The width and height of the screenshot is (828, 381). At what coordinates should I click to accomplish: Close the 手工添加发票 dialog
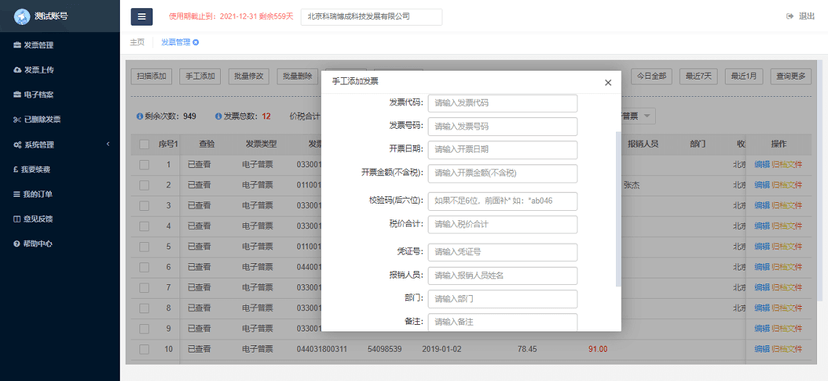pos(608,82)
